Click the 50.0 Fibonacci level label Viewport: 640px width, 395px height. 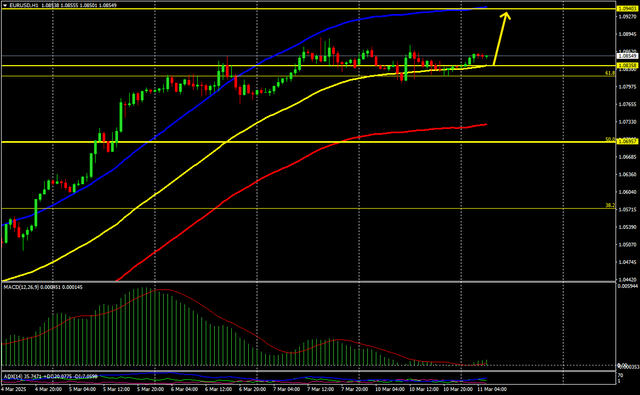(x=610, y=139)
